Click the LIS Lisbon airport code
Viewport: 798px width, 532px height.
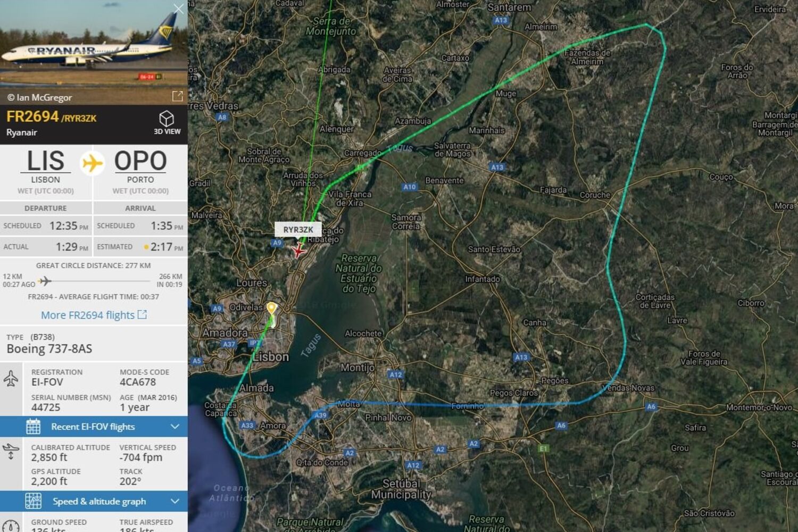tap(46, 161)
